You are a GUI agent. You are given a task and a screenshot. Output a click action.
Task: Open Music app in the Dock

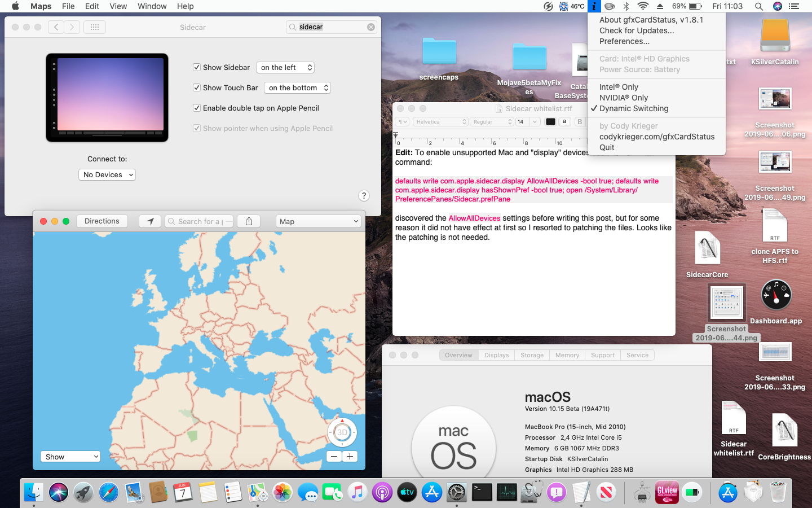pyautogui.click(x=357, y=492)
